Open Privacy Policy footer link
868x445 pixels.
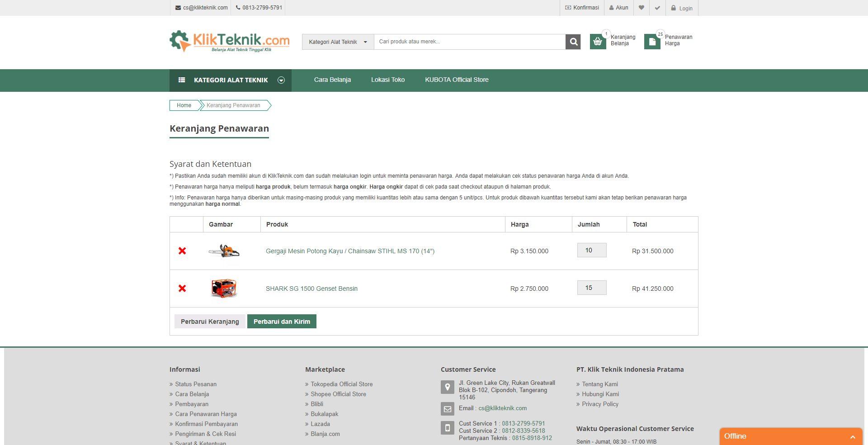tap(600, 404)
